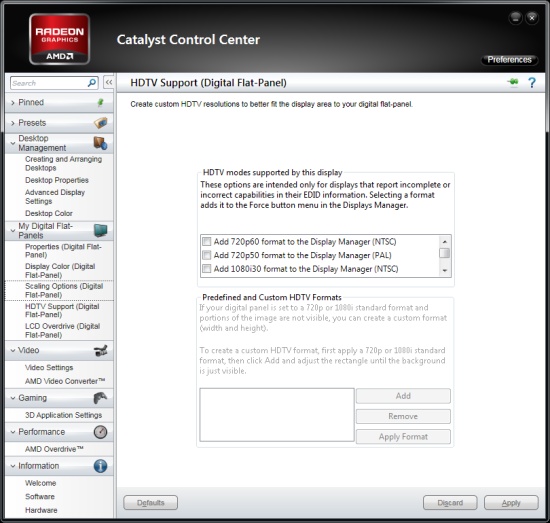Viewport: 550px width, 523px height.
Task: Click the Apply button
Action: (x=511, y=503)
